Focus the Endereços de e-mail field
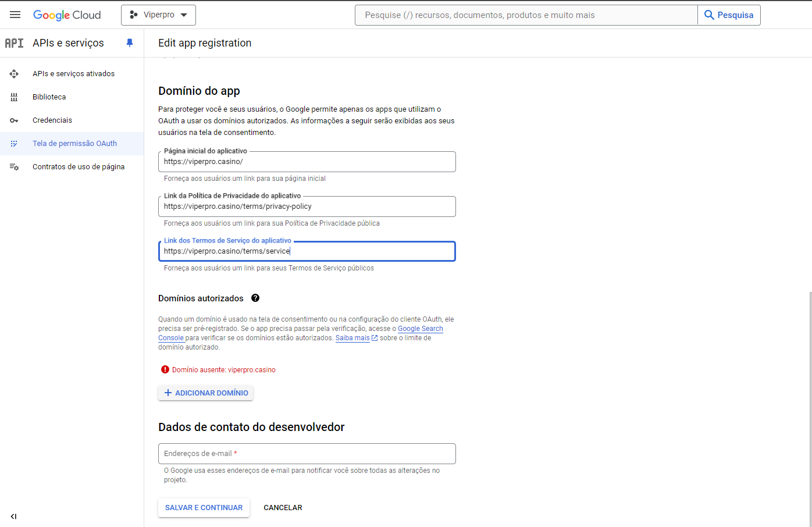812x527 pixels. (307, 454)
